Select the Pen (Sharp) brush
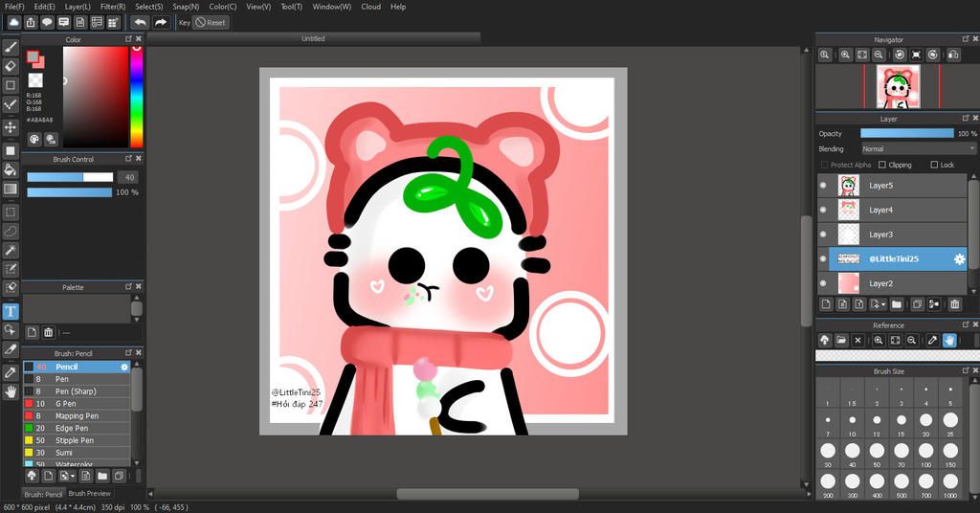Screen dimensions: 980x513 click(x=77, y=391)
